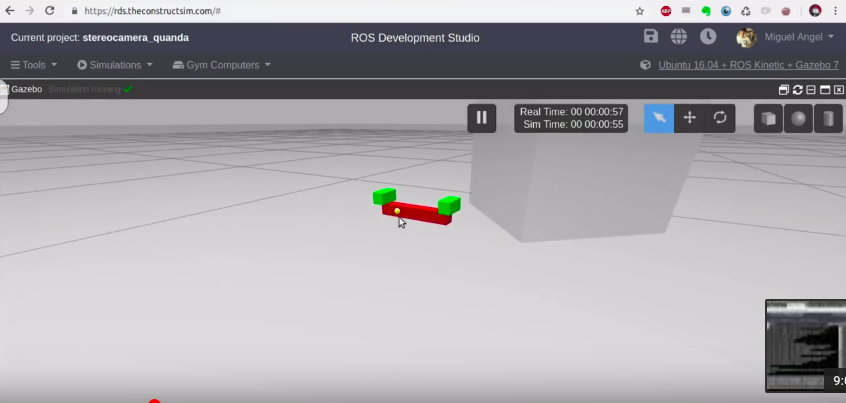Click the ROS Development Studio title
This screenshot has width=846, height=403.
[x=415, y=38]
